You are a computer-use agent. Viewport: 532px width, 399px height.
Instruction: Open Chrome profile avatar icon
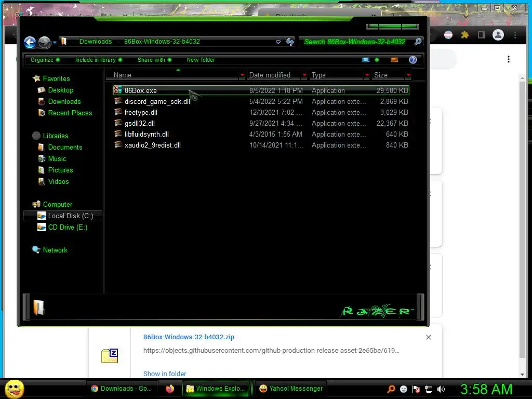(498, 35)
